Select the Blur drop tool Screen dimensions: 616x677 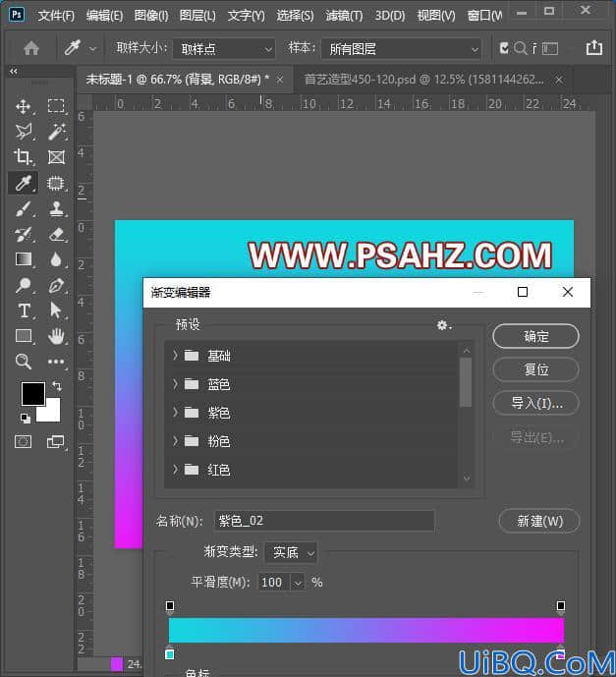click(x=56, y=259)
